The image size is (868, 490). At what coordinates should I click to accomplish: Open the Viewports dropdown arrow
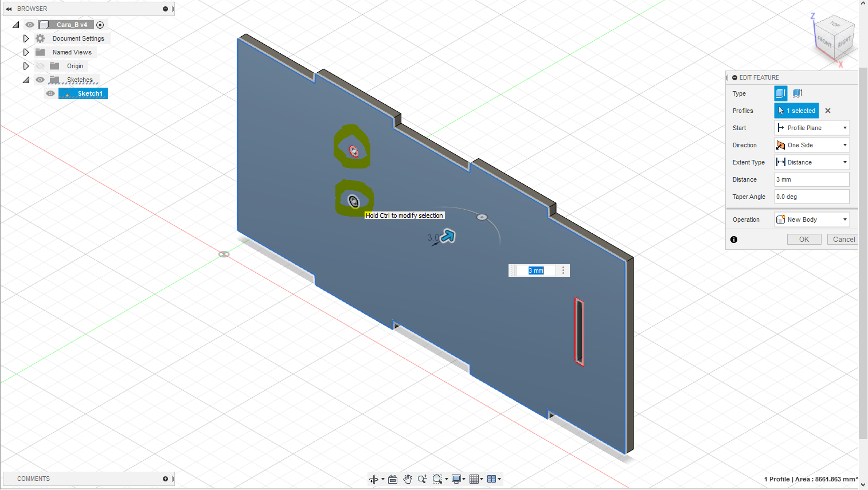(x=499, y=479)
